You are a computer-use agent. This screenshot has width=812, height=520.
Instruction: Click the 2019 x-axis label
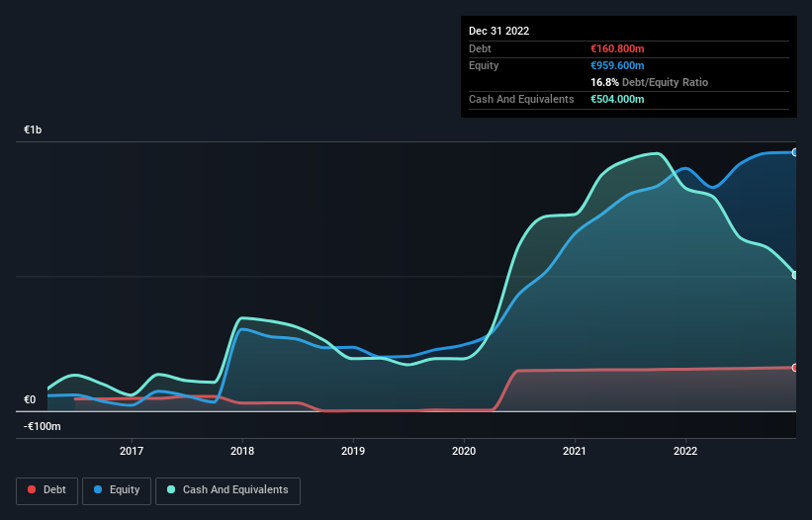353,451
